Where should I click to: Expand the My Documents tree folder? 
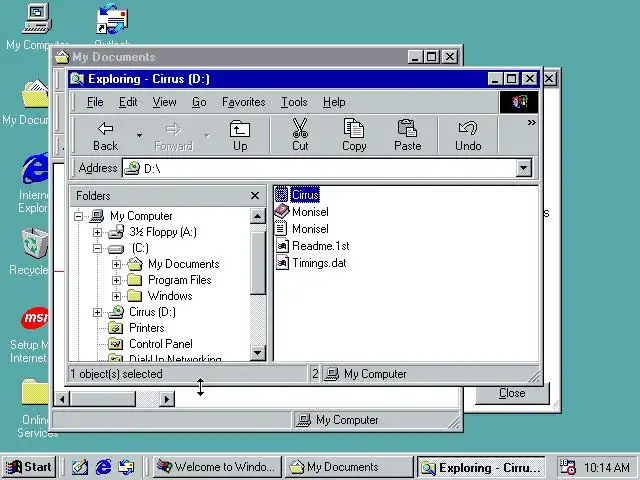point(116,264)
